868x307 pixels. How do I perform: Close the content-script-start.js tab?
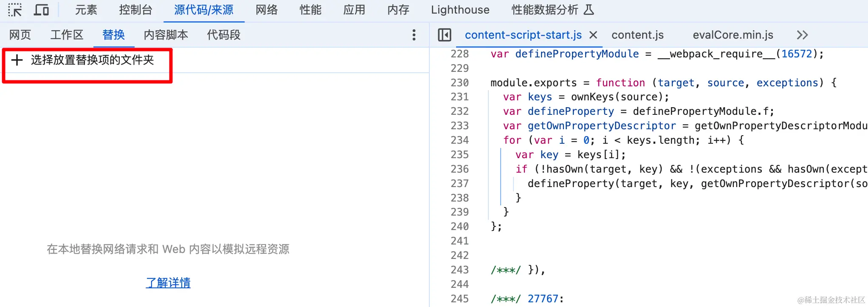[x=593, y=35]
